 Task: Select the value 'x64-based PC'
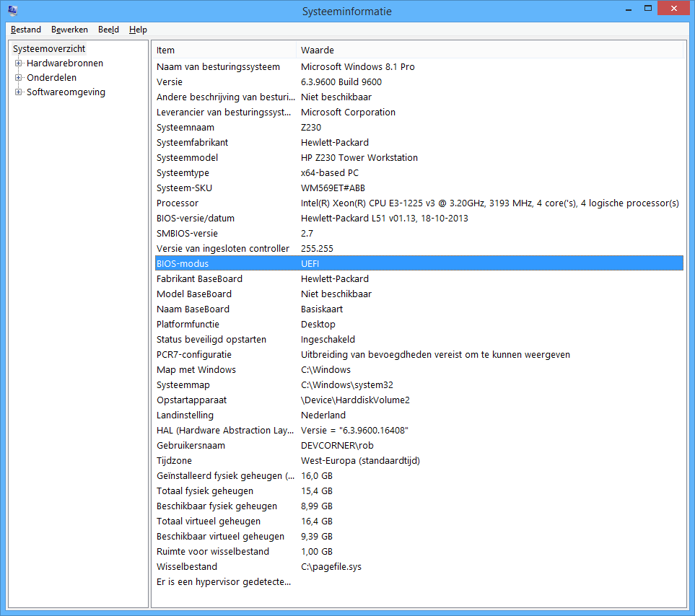330,172
